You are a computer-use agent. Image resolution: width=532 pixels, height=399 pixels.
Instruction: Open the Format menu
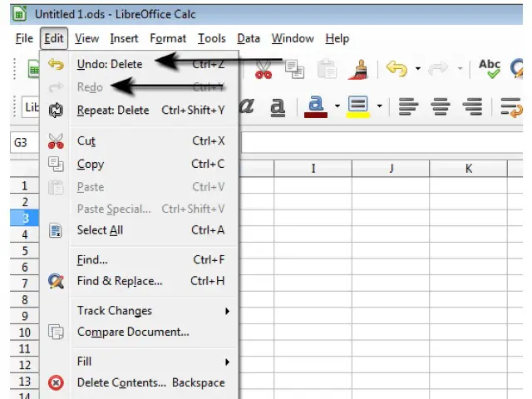(x=168, y=39)
